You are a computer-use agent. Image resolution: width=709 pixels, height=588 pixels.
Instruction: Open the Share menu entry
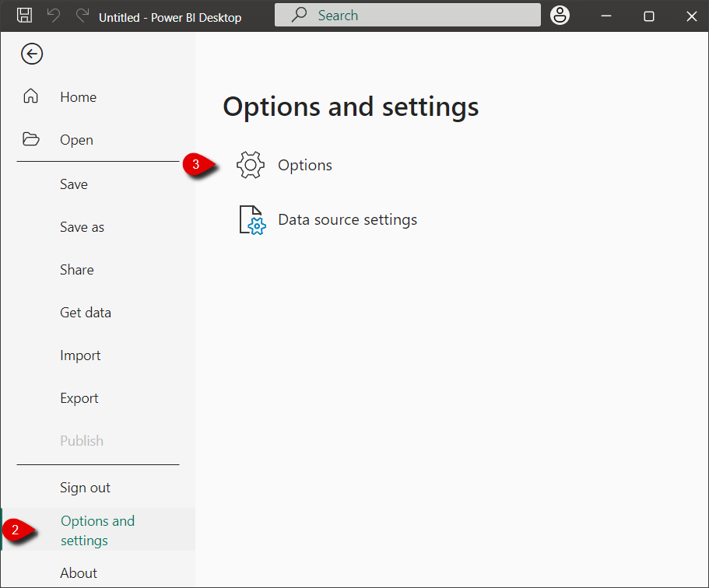point(77,270)
